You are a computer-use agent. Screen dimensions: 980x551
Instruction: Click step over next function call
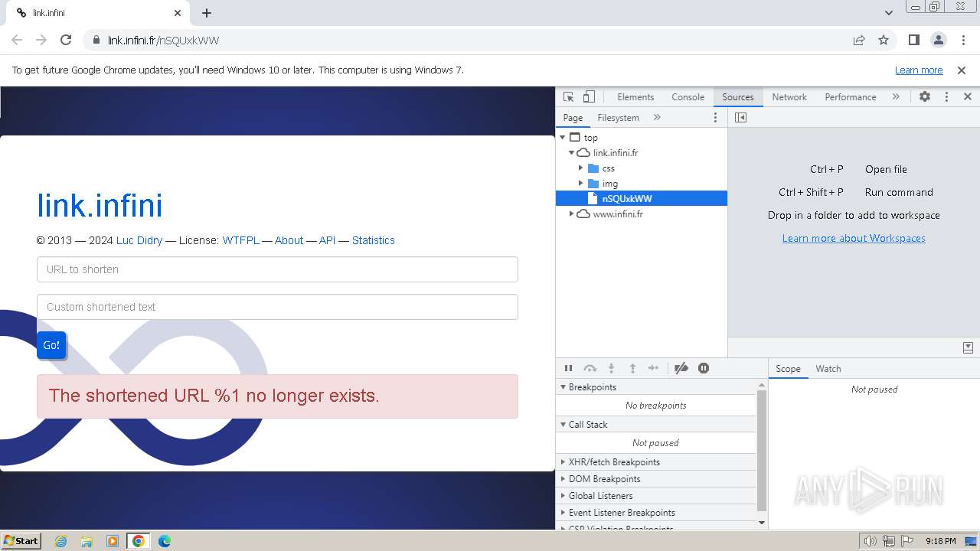tap(590, 368)
